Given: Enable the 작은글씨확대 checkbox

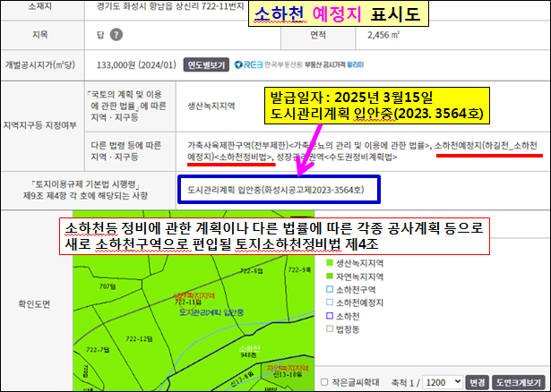Looking at the screenshot, I should (324, 382).
